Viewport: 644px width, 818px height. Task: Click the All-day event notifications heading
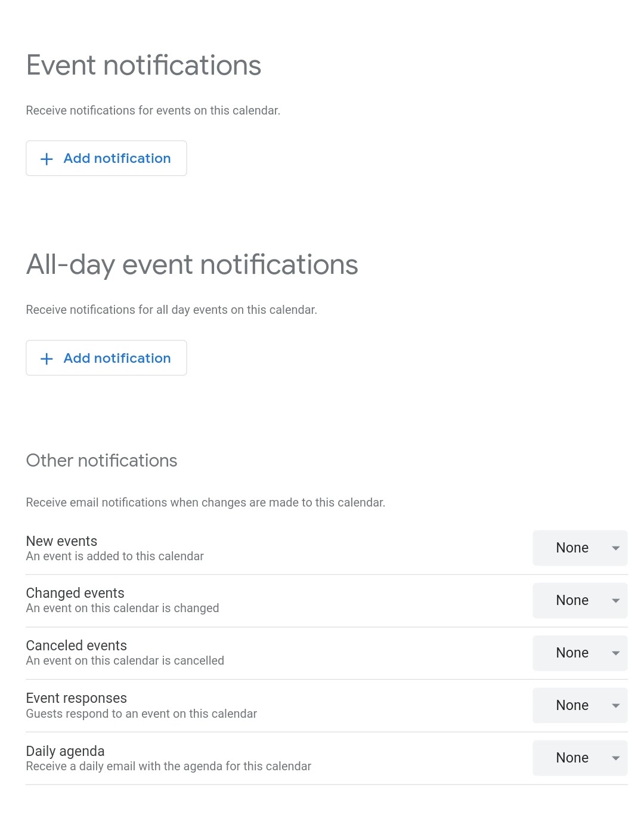pos(192,264)
